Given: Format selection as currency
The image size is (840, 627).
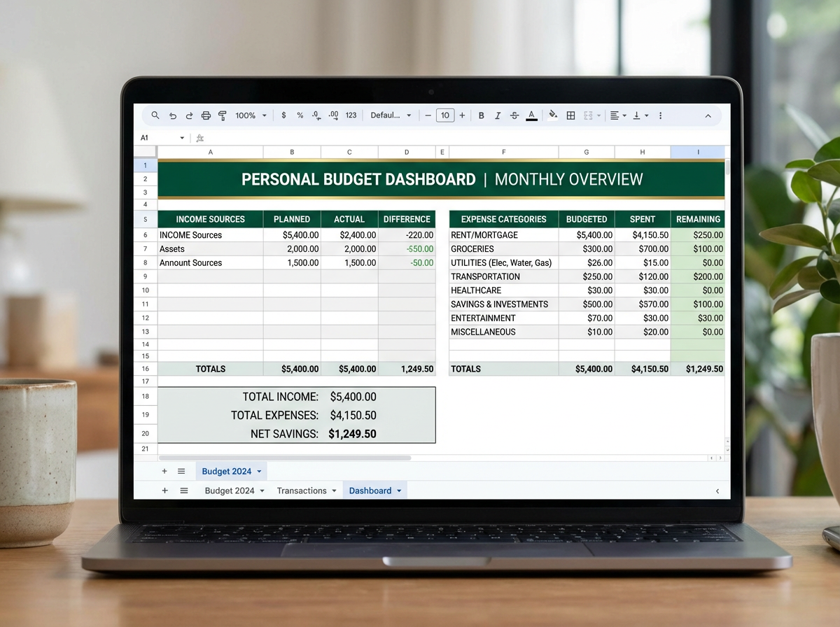Looking at the screenshot, I should 283,115.
